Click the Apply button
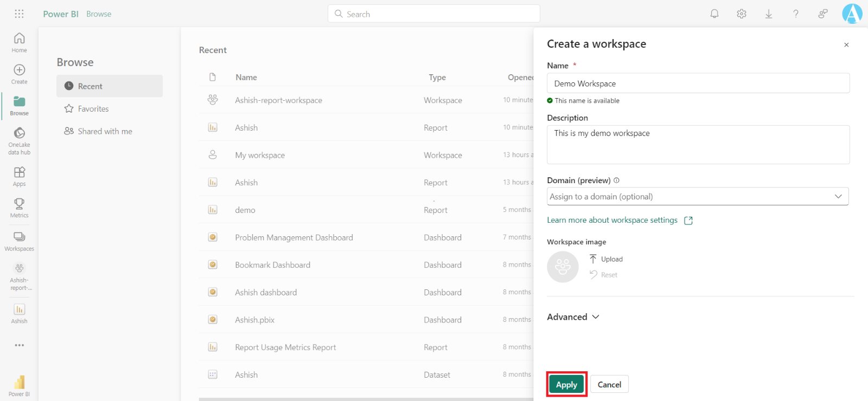 click(x=566, y=385)
